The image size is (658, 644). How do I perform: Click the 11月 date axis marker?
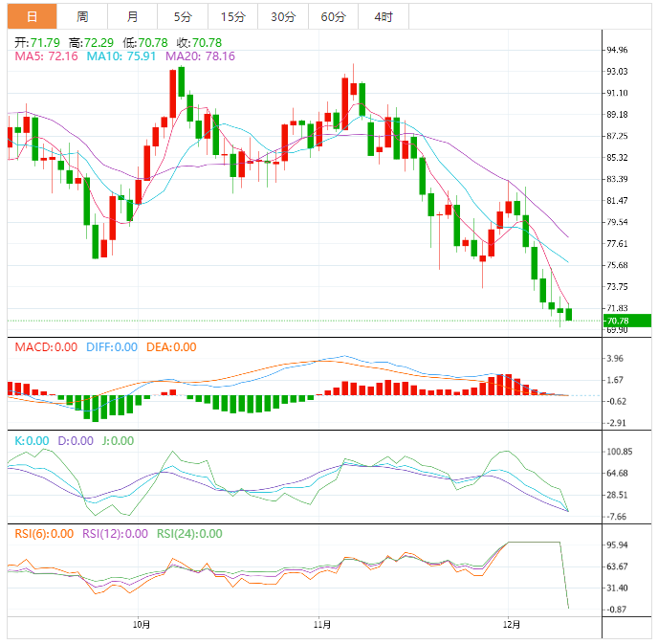pyautogui.click(x=322, y=625)
